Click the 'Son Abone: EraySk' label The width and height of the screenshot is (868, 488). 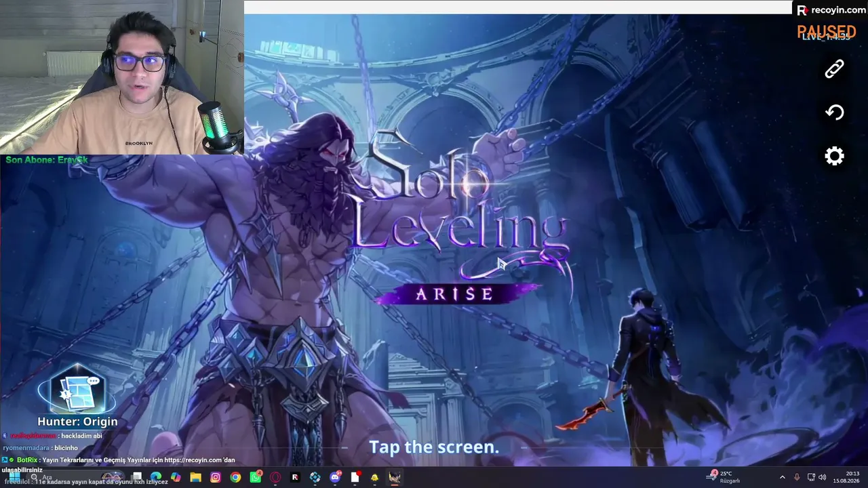pyautogui.click(x=47, y=160)
